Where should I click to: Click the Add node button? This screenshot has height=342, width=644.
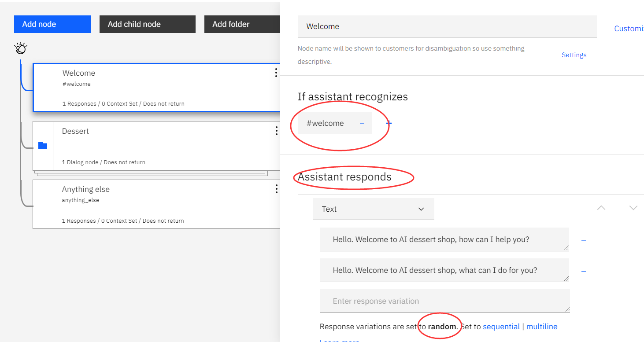[52, 24]
